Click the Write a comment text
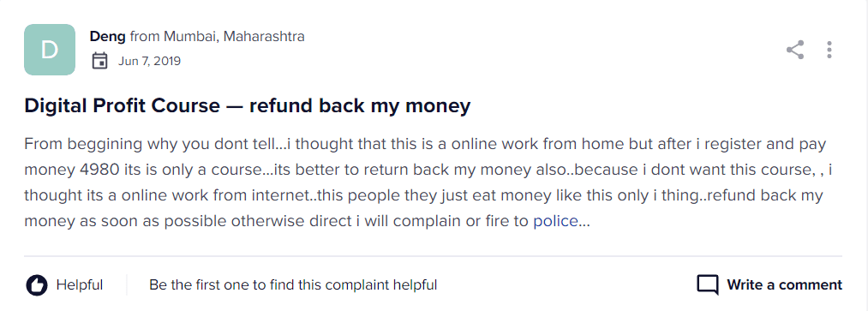Image resolution: width=868 pixels, height=311 pixels. point(784,285)
